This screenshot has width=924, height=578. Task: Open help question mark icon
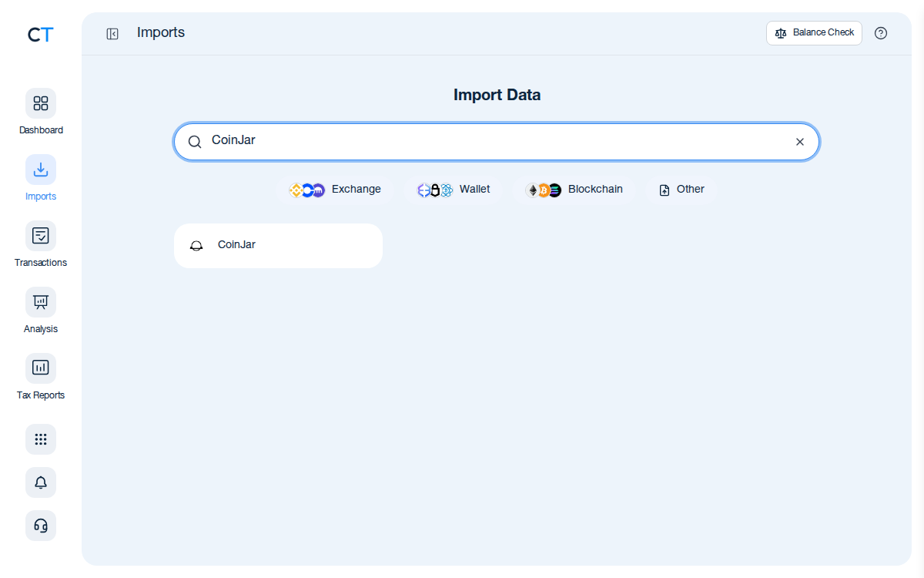coord(881,33)
